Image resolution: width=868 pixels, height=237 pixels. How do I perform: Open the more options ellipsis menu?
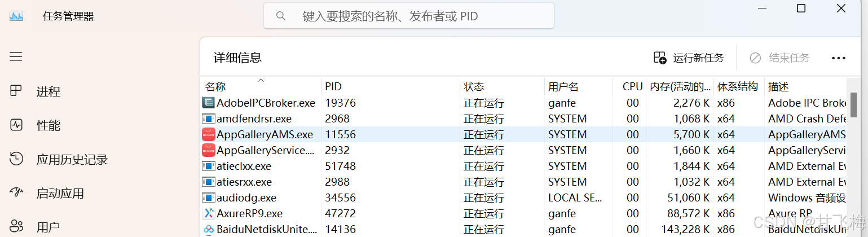[839, 58]
